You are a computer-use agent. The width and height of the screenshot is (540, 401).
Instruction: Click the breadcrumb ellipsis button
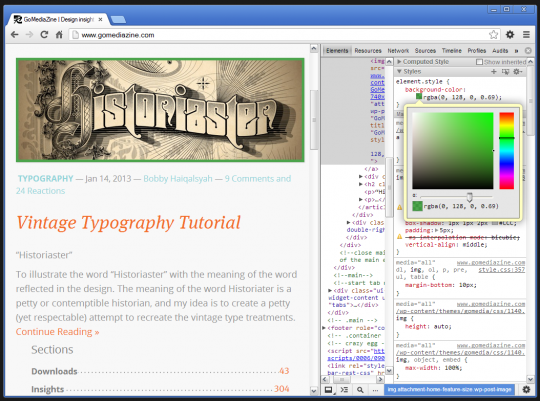[x=375, y=390]
